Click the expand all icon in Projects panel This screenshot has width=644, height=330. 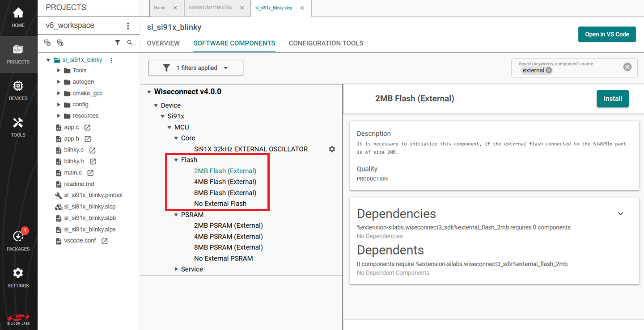60,42
